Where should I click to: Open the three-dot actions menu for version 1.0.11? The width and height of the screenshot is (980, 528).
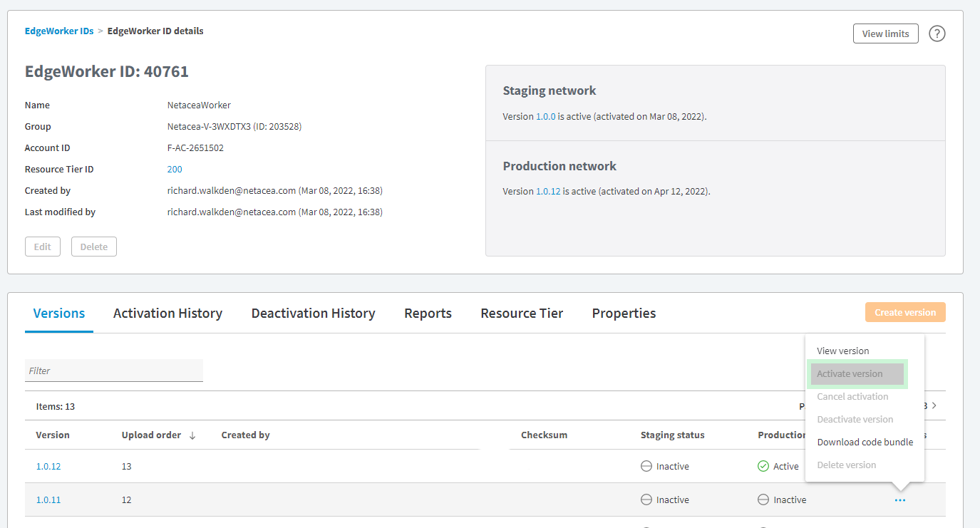[x=899, y=500]
